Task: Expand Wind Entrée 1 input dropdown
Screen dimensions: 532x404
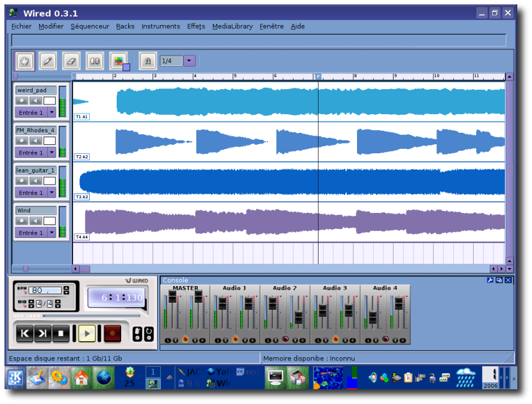Action: pos(51,233)
